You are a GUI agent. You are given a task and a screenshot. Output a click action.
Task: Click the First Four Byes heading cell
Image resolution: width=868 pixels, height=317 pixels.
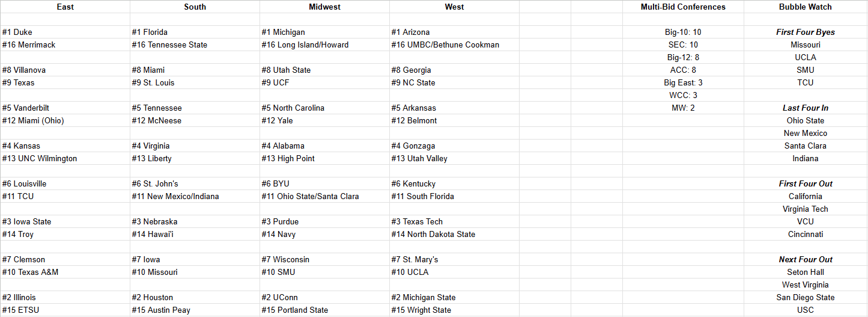coord(805,32)
